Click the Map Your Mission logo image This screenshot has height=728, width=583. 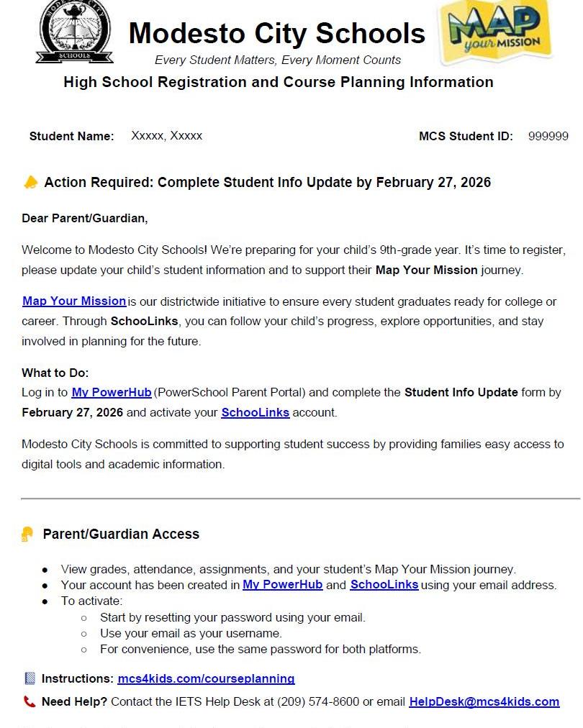[x=495, y=32]
